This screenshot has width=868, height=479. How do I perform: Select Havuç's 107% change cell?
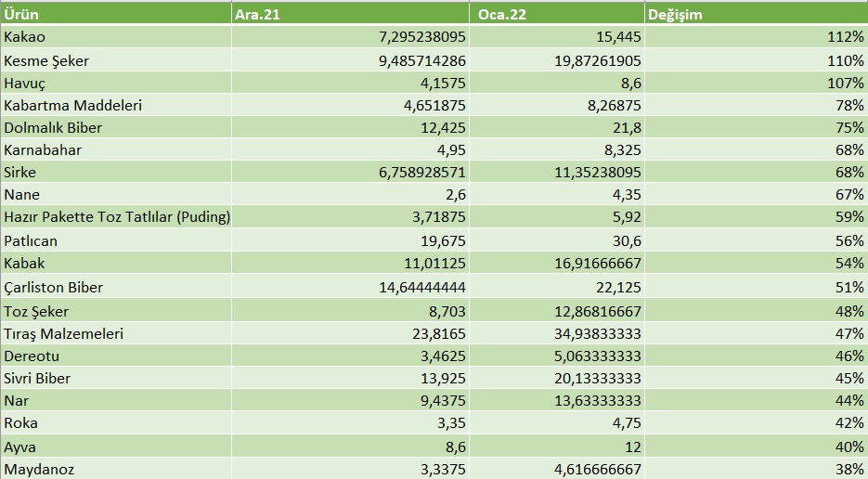(756, 83)
